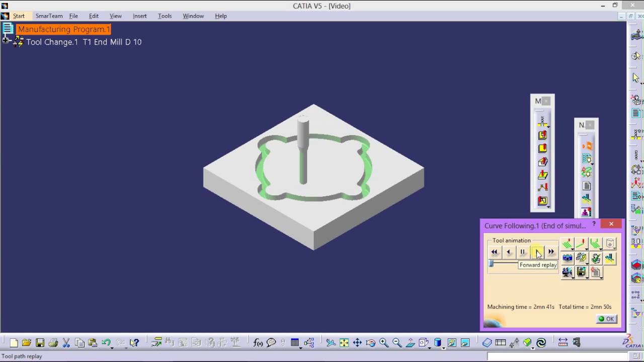Click the save video result disk icon
The image size is (644, 362).
tap(582, 272)
